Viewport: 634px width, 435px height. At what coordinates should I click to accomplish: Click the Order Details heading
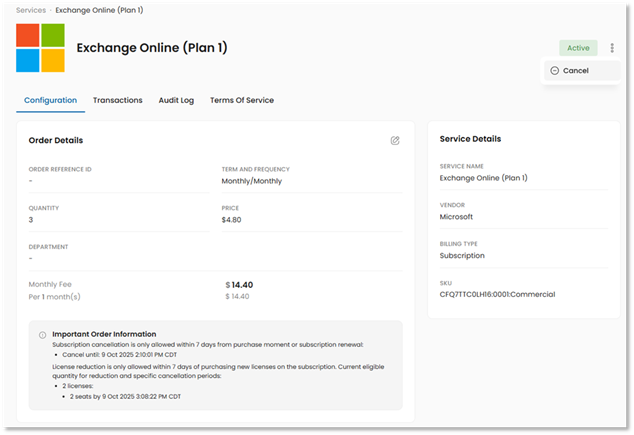[x=56, y=140]
